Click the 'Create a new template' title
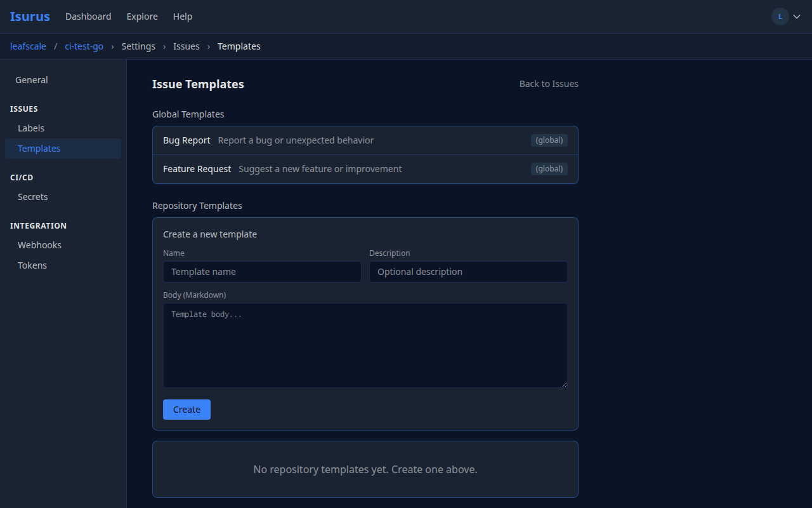 210,234
